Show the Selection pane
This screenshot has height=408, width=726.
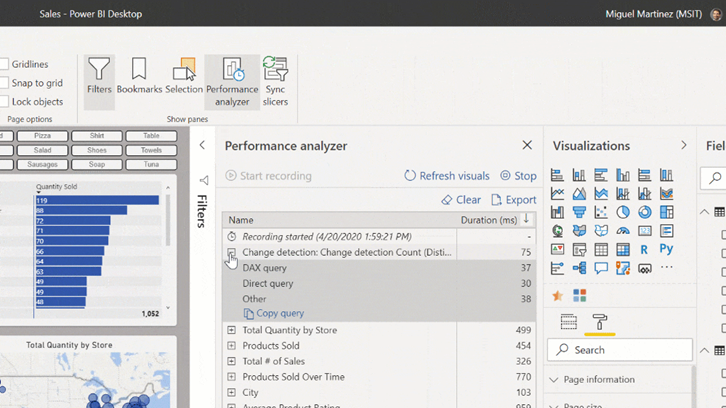(184, 76)
